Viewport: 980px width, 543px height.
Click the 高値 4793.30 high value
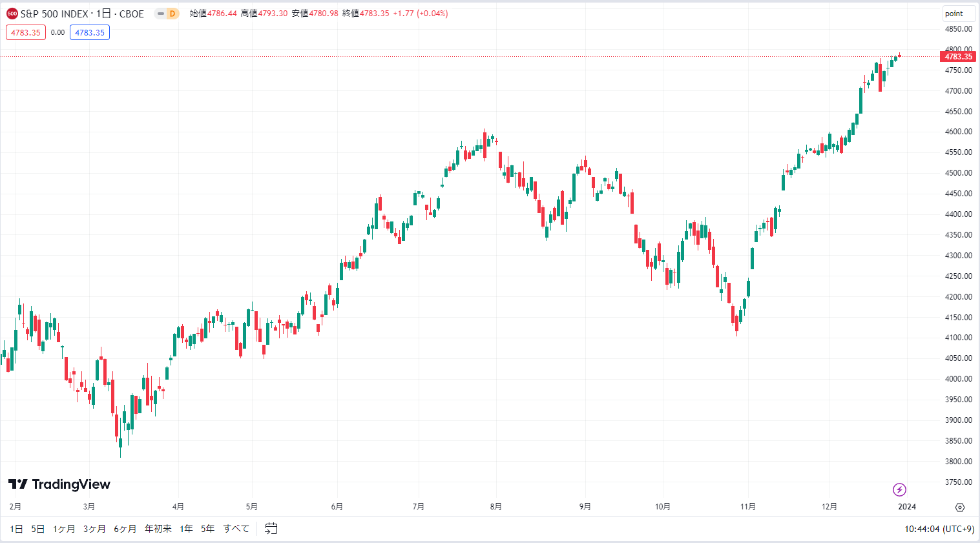tap(264, 14)
